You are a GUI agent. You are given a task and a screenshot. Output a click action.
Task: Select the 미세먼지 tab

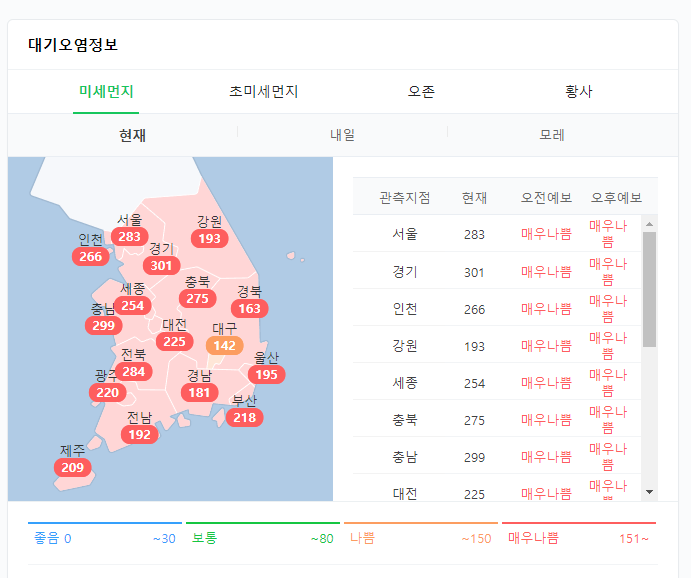click(x=106, y=92)
